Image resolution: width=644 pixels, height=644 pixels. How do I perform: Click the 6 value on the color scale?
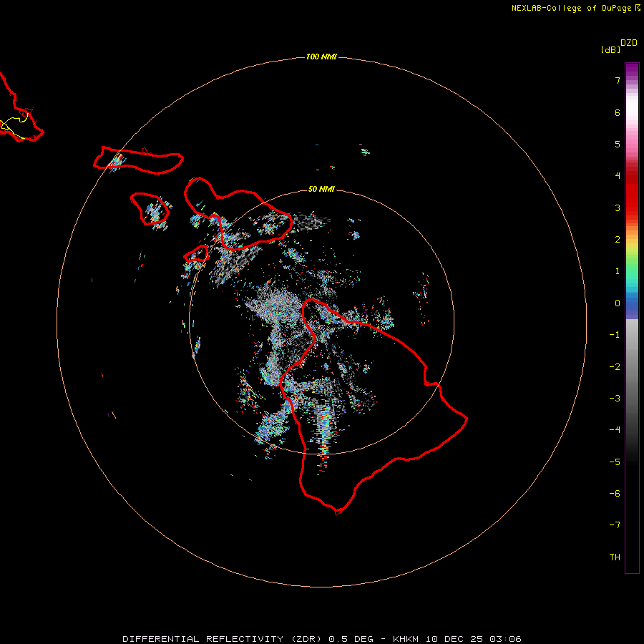[x=618, y=112]
